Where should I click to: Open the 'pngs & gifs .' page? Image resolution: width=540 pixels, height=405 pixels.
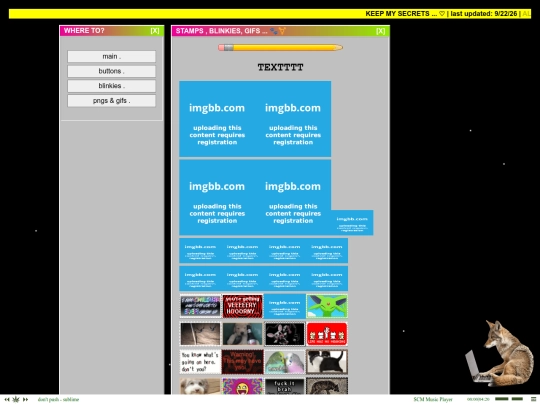tap(112, 101)
